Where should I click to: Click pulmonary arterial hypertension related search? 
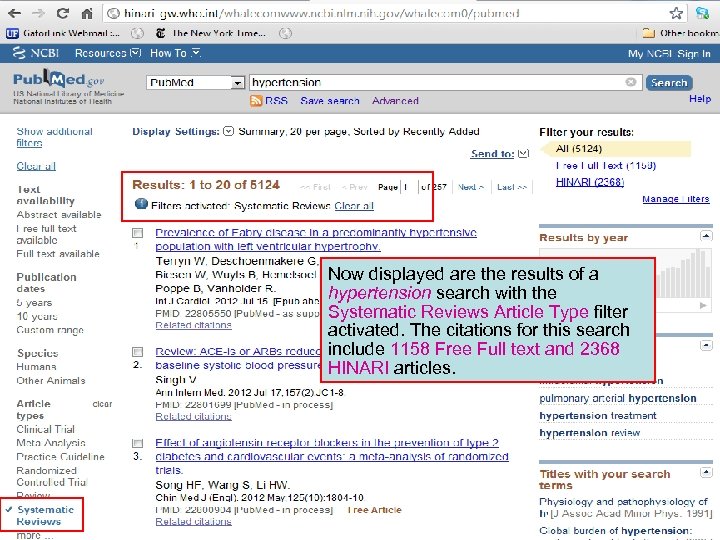pyautogui.click(x=618, y=398)
